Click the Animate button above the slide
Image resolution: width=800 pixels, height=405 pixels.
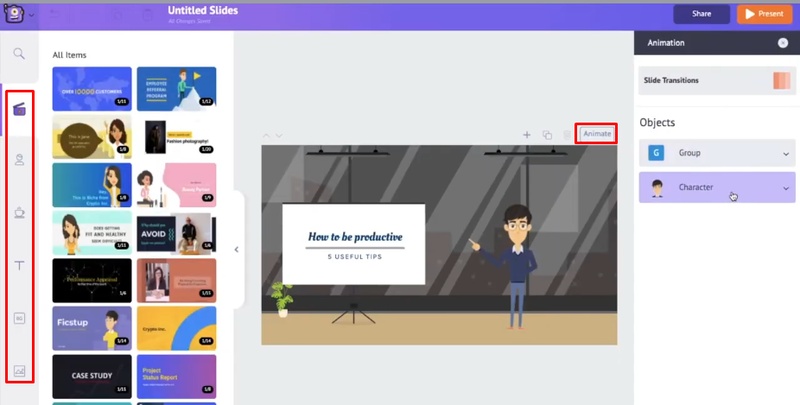click(597, 134)
